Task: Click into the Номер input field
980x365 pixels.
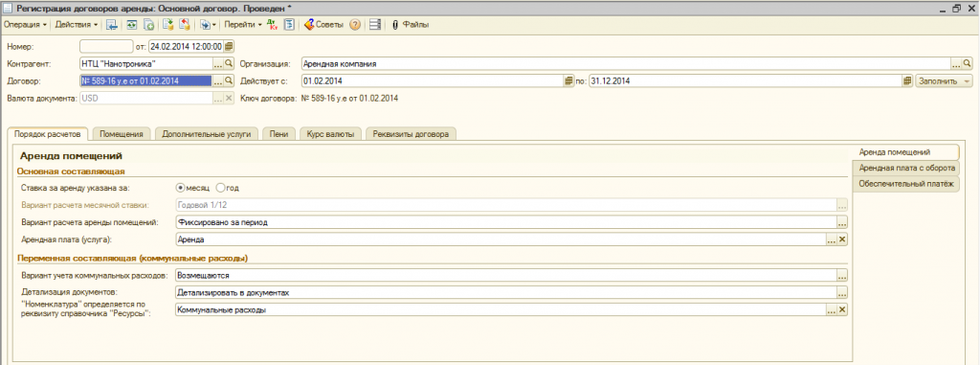Action: click(106, 46)
